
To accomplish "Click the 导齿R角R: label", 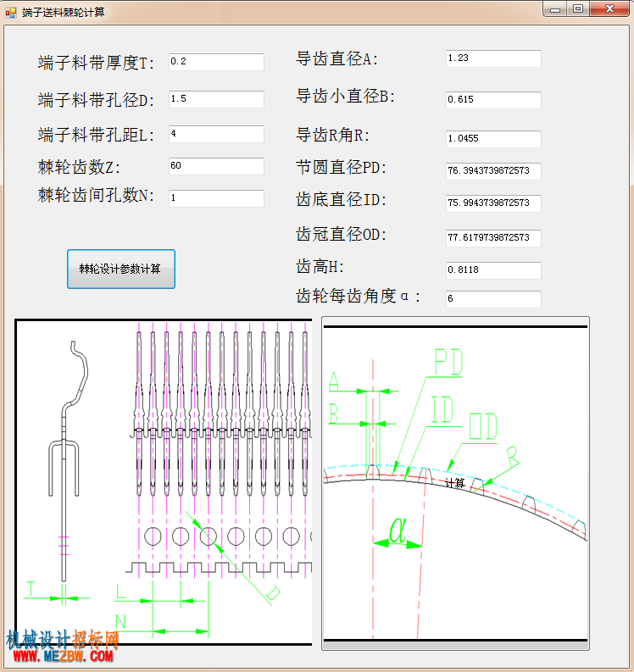I will [x=332, y=135].
